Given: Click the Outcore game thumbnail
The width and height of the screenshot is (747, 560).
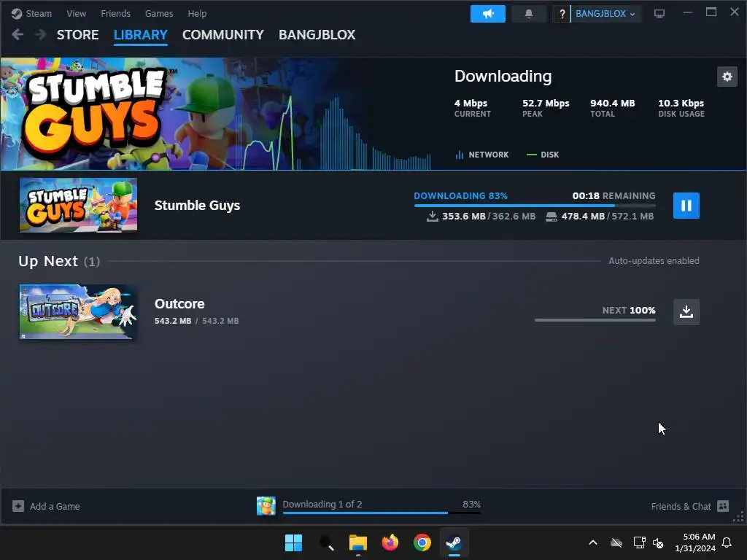Looking at the screenshot, I should 78,312.
